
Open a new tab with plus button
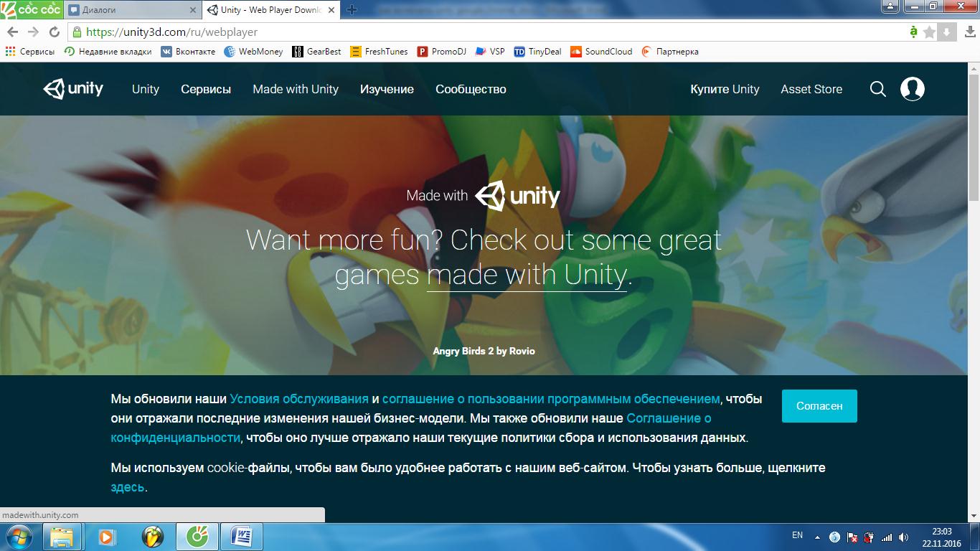click(x=352, y=10)
